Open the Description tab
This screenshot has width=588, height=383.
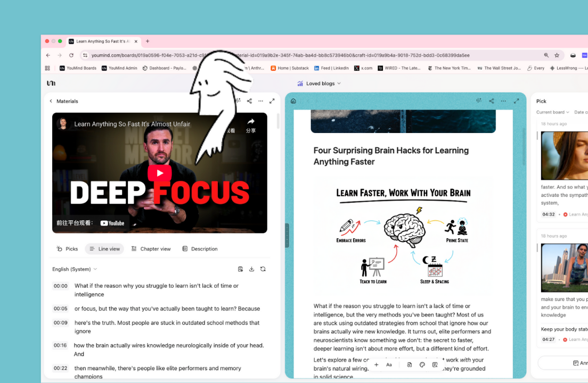(200, 248)
